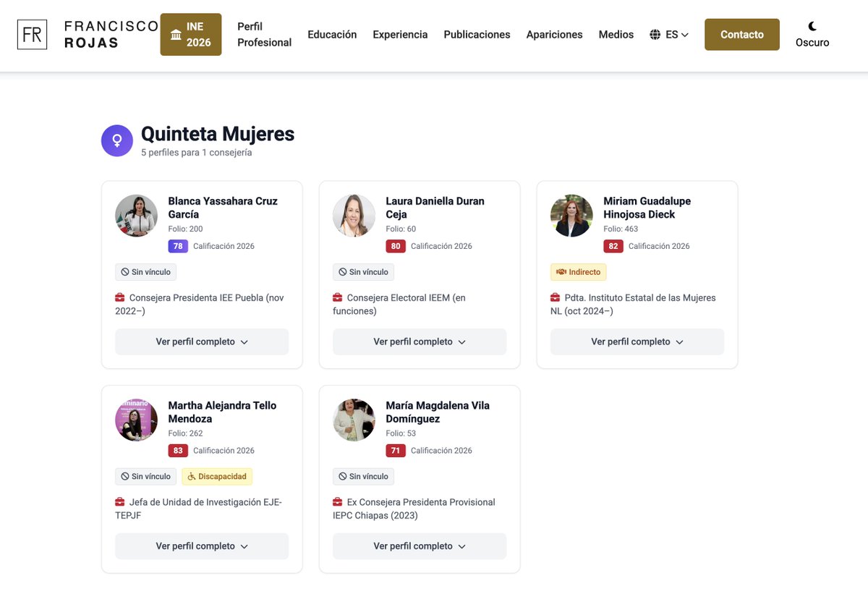Toggle Oscuro mode
This screenshot has width=868, height=594.
[x=812, y=34]
